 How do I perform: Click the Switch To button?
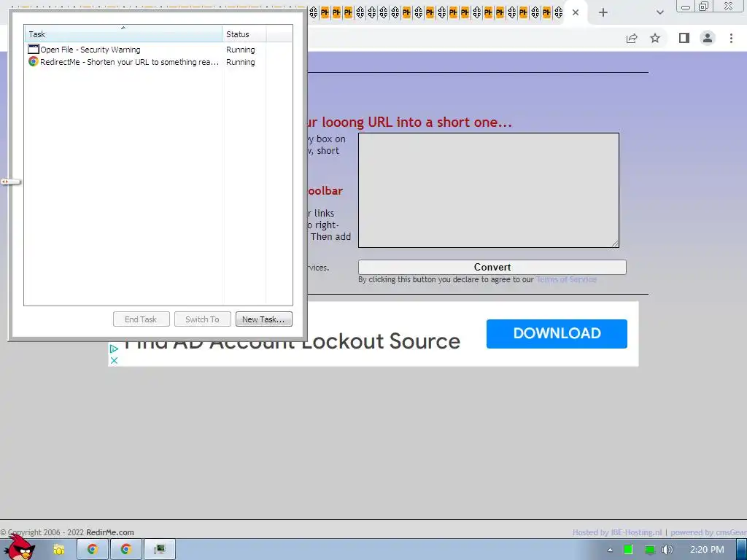[203, 319]
